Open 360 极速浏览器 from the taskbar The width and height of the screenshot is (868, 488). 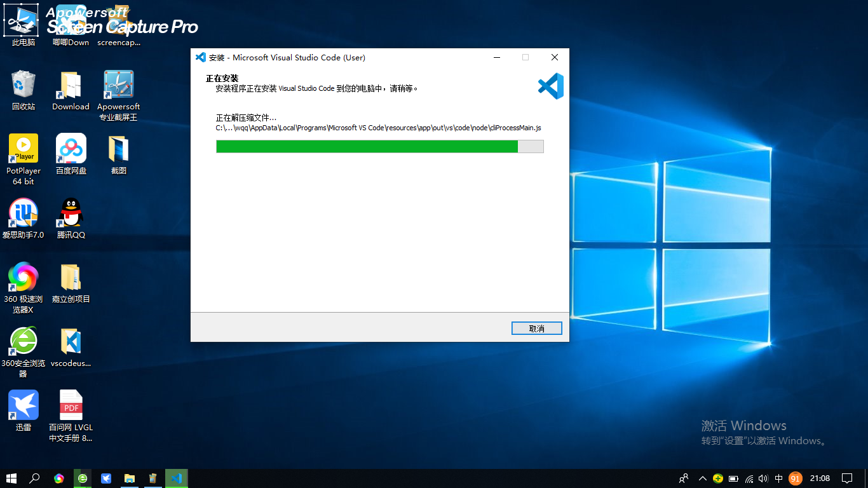pos(59,478)
